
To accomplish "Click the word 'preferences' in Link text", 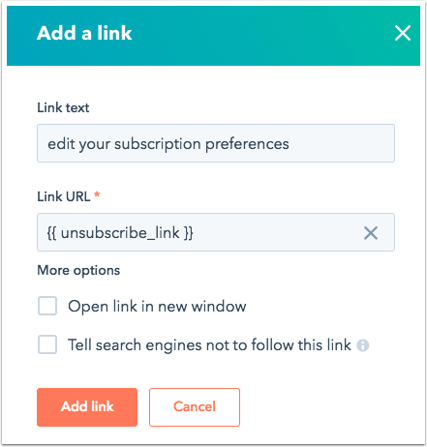I will tap(247, 145).
